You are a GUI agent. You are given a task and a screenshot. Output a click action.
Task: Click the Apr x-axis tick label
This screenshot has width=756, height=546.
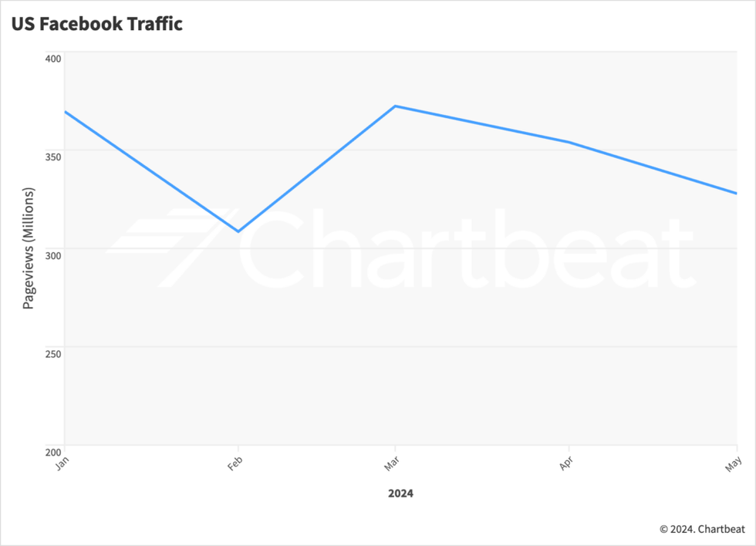565,463
